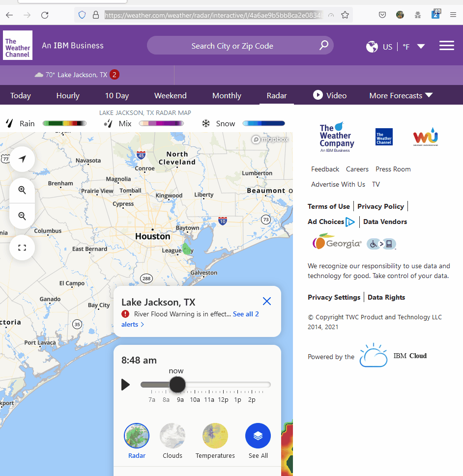This screenshot has width=463, height=476.
Task: Click the browser URL address bar
Action: pos(214,15)
